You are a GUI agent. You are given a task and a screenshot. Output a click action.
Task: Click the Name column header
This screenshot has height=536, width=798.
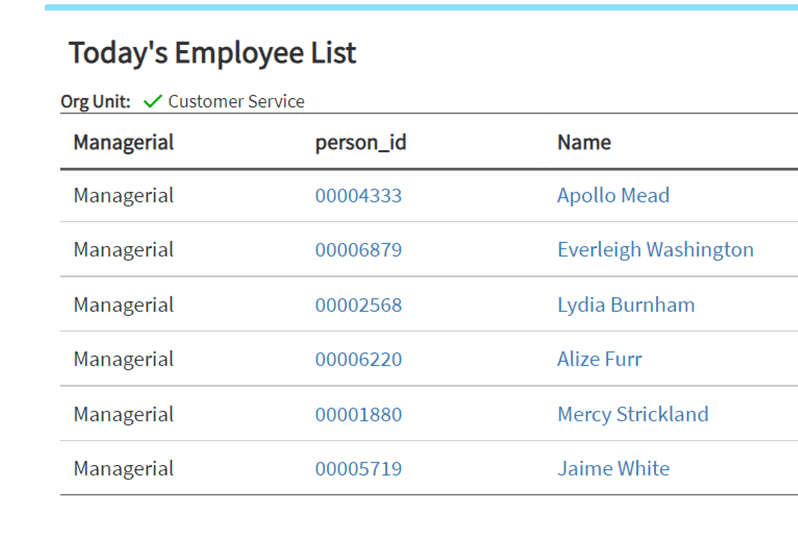pyautogui.click(x=584, y=142)
